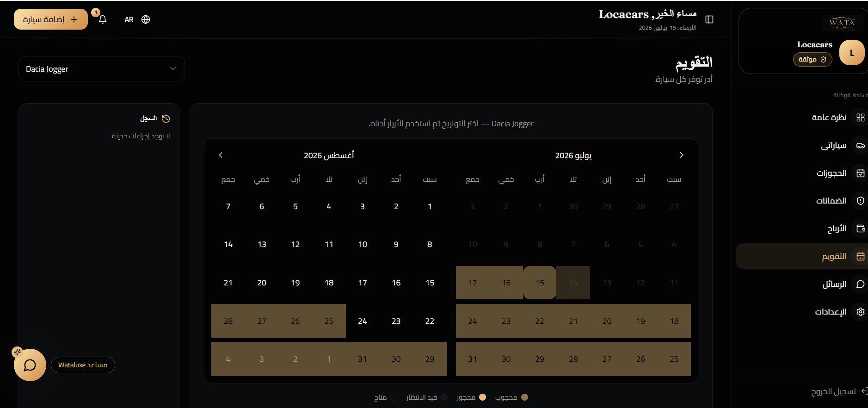Click the Wataluxe assistant label (مساعد)
The height and width of the screenshot is (408, 868).
pyautogui.click(x=83, y=365)
